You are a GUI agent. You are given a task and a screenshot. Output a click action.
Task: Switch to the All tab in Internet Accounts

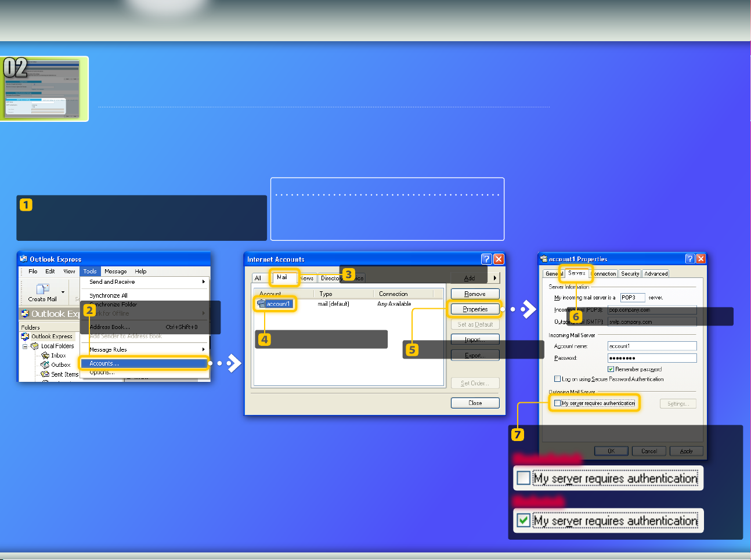[x=258, y=278]
